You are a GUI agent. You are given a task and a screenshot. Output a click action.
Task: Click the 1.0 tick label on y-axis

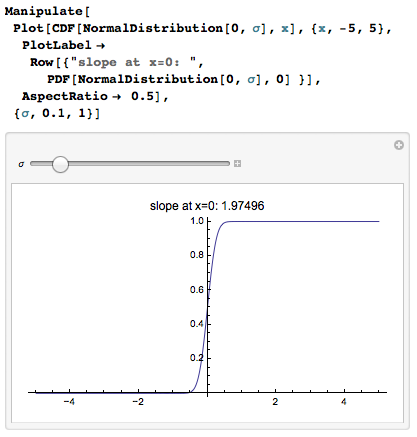[197, 221]
